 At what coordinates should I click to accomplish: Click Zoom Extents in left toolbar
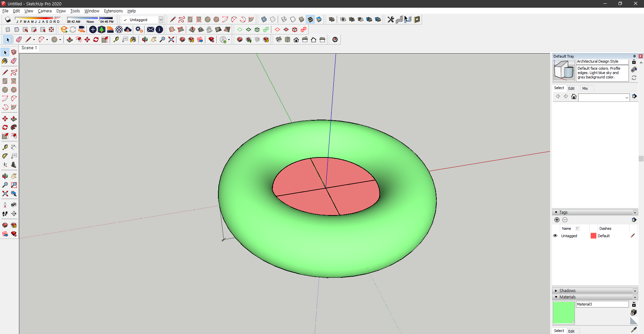pos(5,194)
